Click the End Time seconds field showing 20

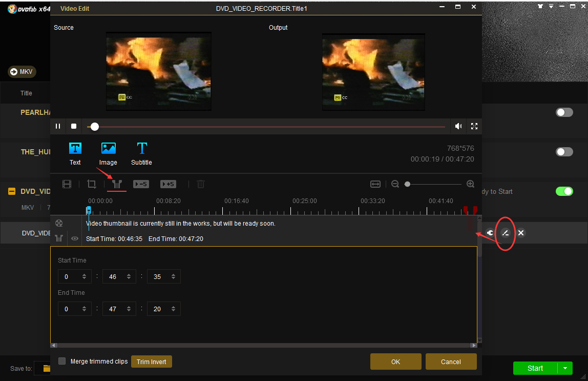163,309
